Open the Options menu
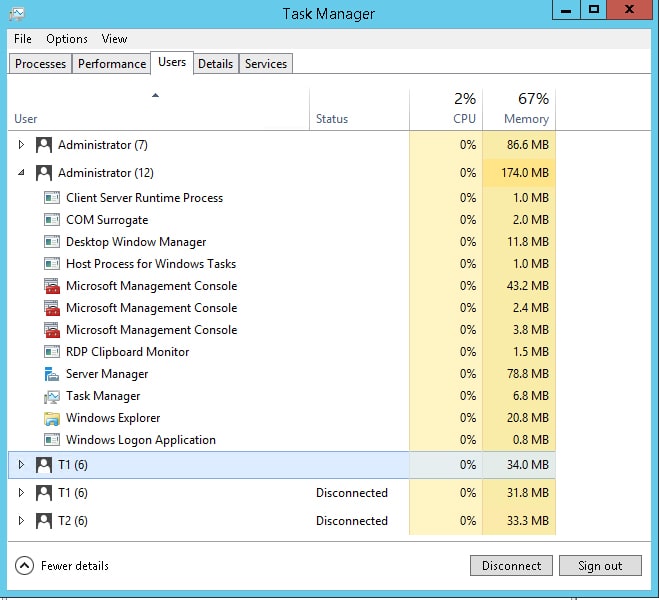659x600 pixels. point(67,39)
